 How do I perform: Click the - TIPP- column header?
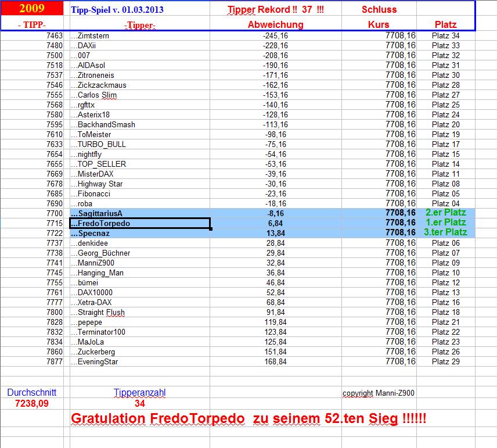32,24
